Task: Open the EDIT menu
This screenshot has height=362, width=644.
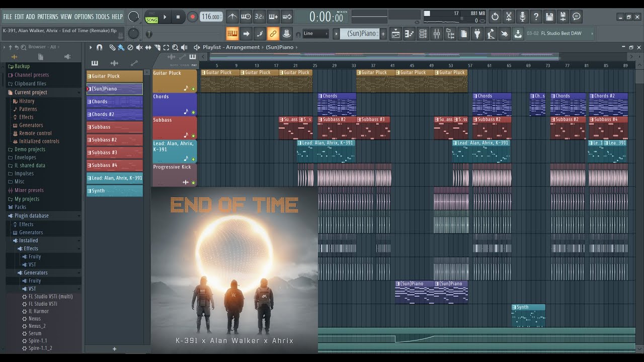Action: click(20, 17)
